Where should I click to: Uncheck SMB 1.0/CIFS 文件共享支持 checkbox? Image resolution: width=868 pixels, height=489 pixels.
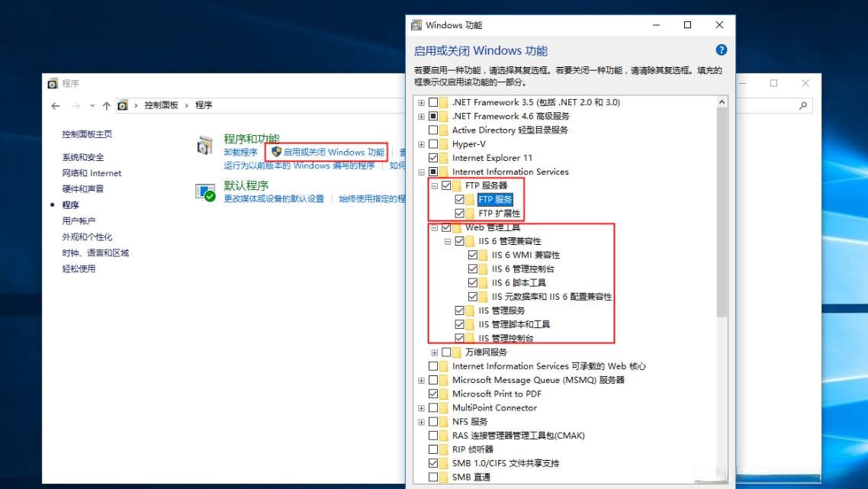tap(433, 463)
